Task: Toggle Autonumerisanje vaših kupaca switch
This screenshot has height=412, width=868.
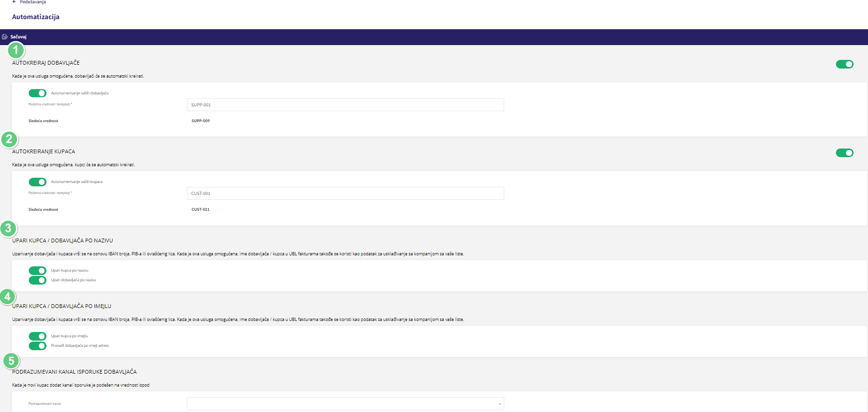Action: 37,182
